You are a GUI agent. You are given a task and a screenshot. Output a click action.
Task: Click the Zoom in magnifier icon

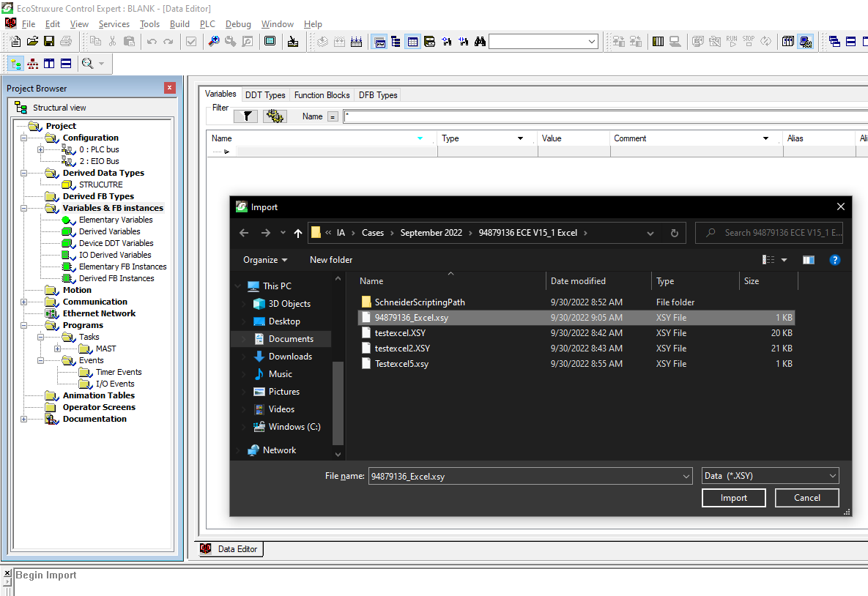click(214, 42)
